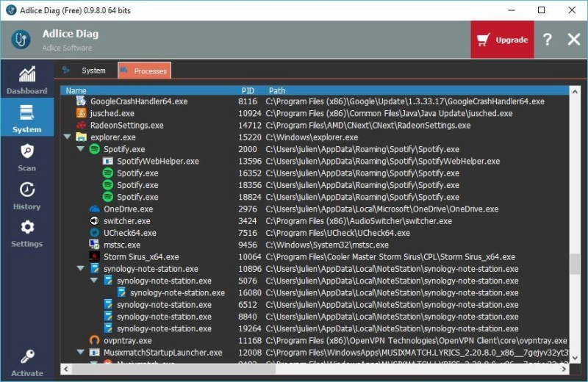
Task: Click the switcher.exe speaker icon
Action: point(95,221)
